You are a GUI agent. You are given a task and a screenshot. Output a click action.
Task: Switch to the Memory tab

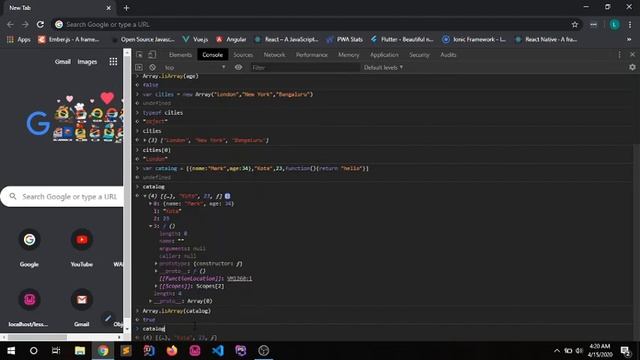(x=349, y=55)
